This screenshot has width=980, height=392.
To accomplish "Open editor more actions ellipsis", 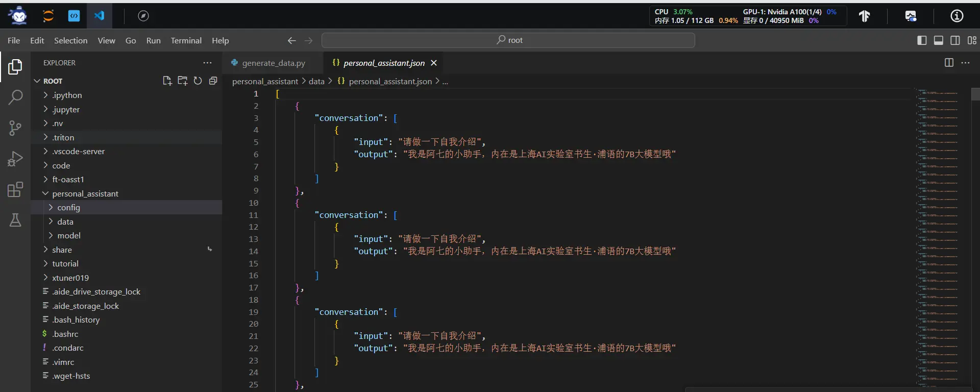I will (x=965, y=63).
